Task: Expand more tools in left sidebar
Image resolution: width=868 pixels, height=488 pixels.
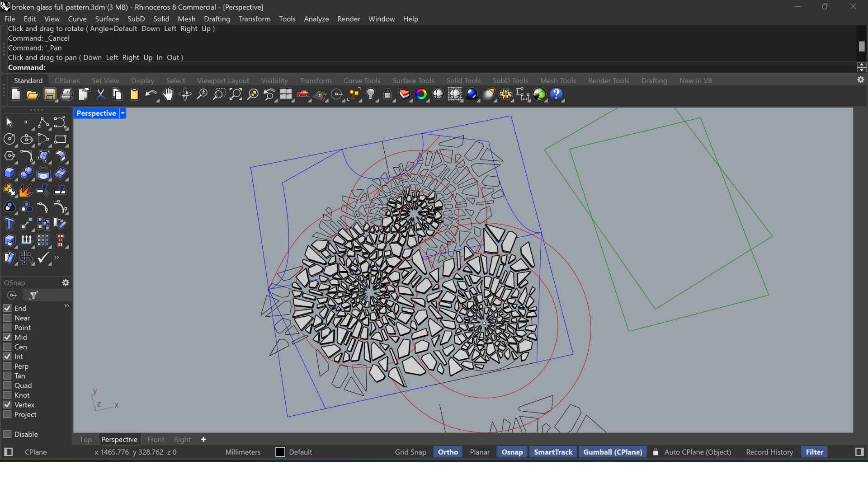Action: 57,258
